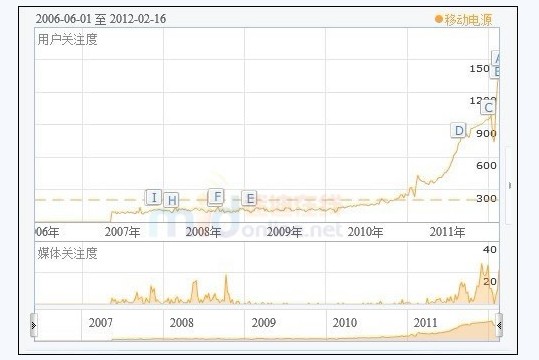Click news marker A on the chart

496,58
